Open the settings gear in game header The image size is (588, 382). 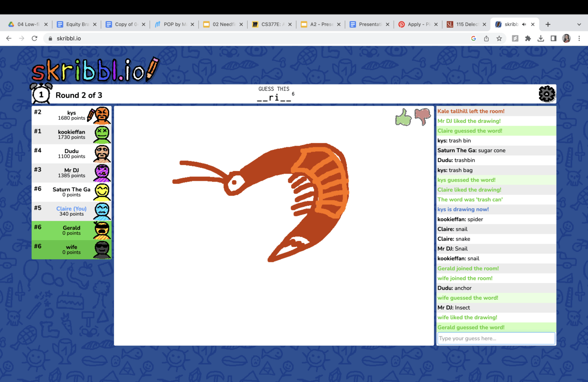(x=547, y=94)
